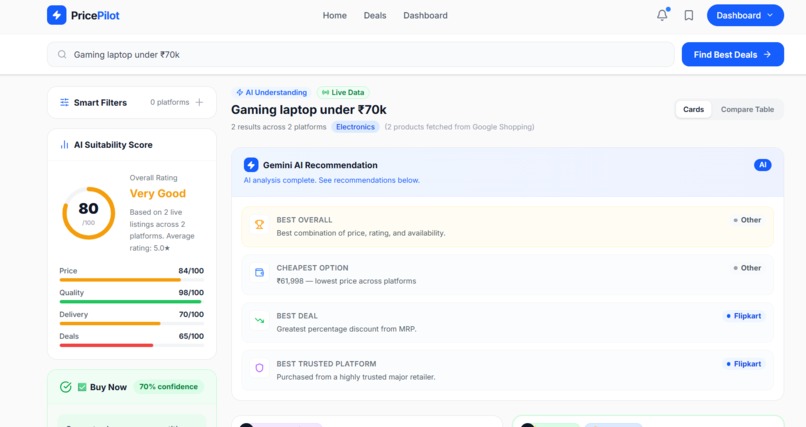This screenshot has height=427, width=806.
Task: Open Deals in the top navigation
Action: (375, 15)
